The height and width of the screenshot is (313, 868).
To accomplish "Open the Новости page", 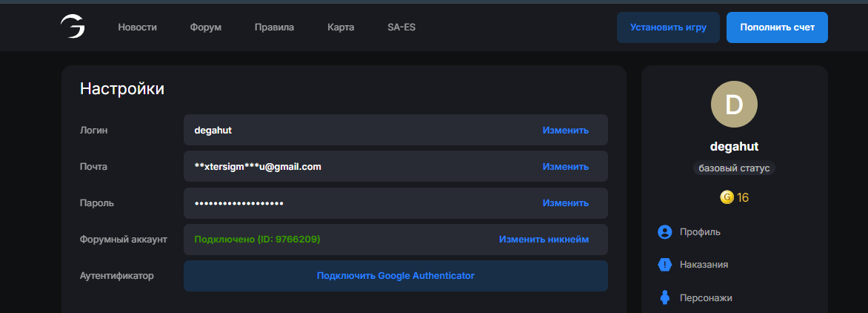I will click(x=137, y=27).
